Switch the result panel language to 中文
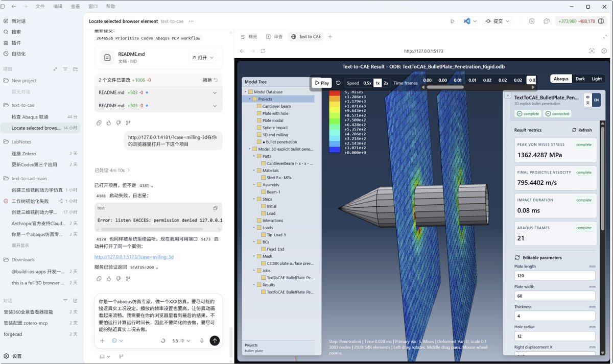613x364 pixels. (x=587, y=100)
